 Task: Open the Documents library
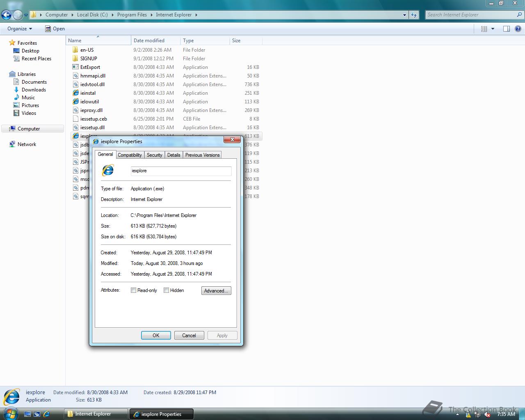pyautogui.click(x=34, y=82)
